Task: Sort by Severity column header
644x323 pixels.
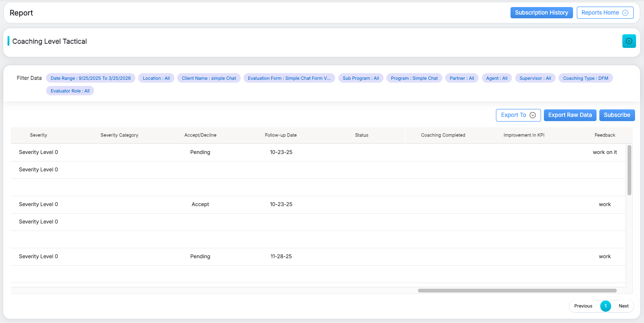Action: point(39,135)
